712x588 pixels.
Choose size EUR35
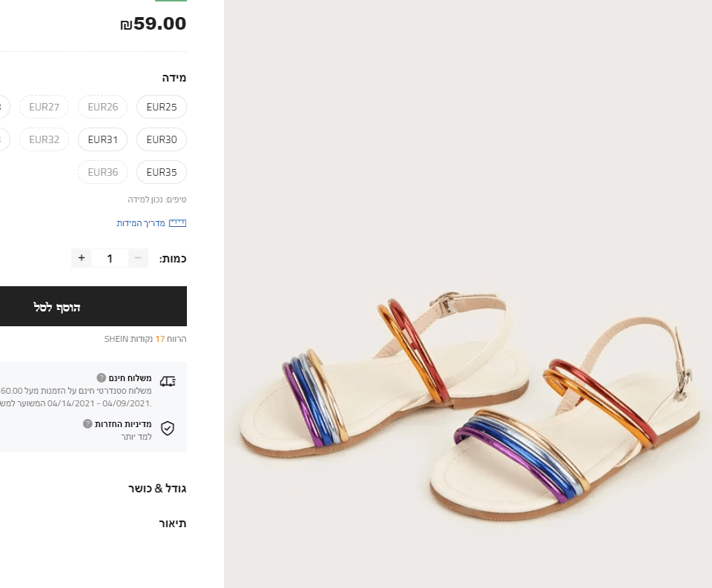pos(162,172)
